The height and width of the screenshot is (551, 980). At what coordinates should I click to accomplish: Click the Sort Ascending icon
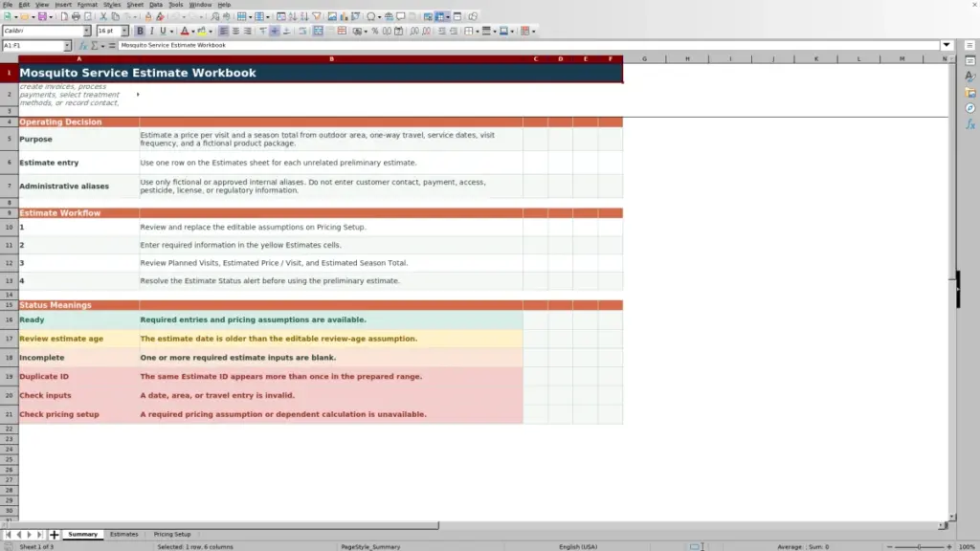click(x=293, y=16)
